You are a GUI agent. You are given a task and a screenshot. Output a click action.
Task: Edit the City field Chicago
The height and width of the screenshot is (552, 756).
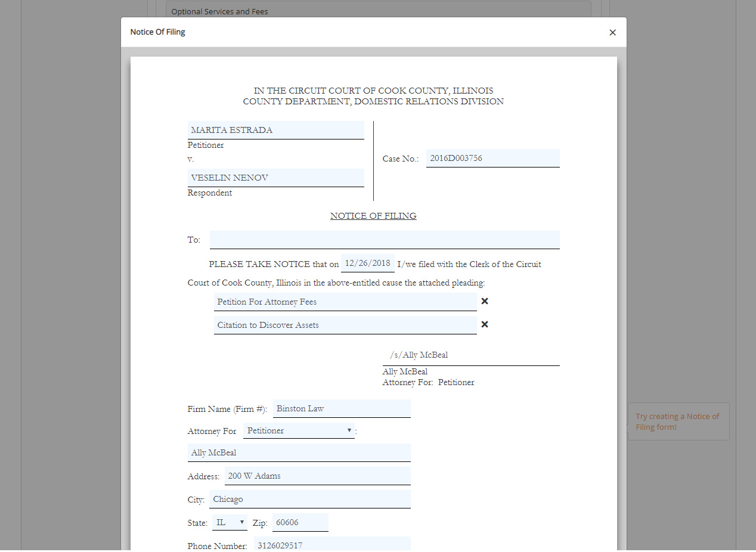(309, 499)
